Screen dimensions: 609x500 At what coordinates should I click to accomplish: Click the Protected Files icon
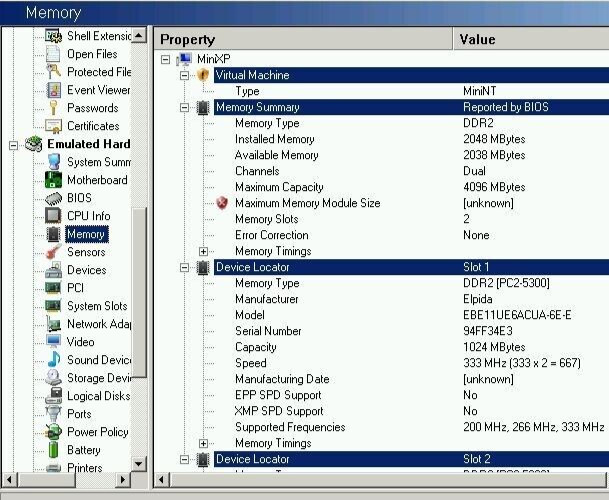coord(53,72)
